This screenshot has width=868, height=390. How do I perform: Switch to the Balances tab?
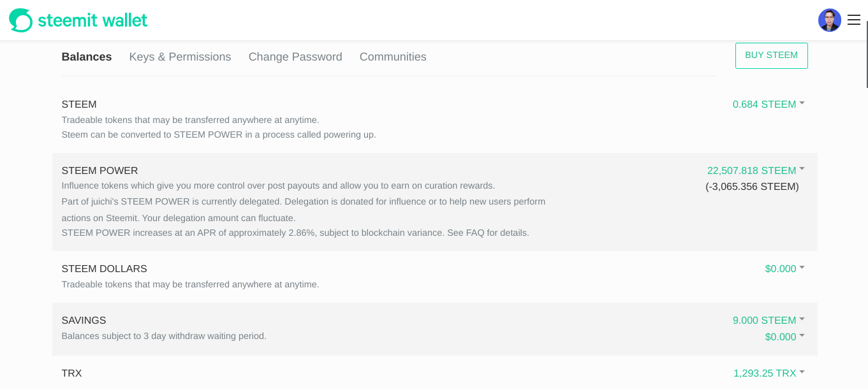point(87,57)
